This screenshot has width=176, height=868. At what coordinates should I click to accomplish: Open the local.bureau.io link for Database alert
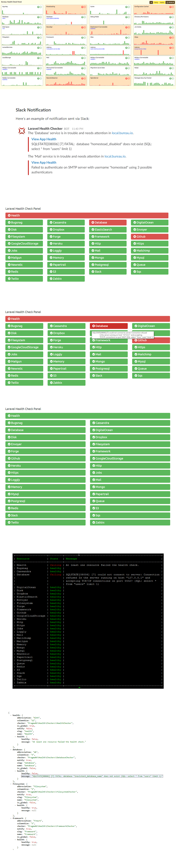(122, 133)
